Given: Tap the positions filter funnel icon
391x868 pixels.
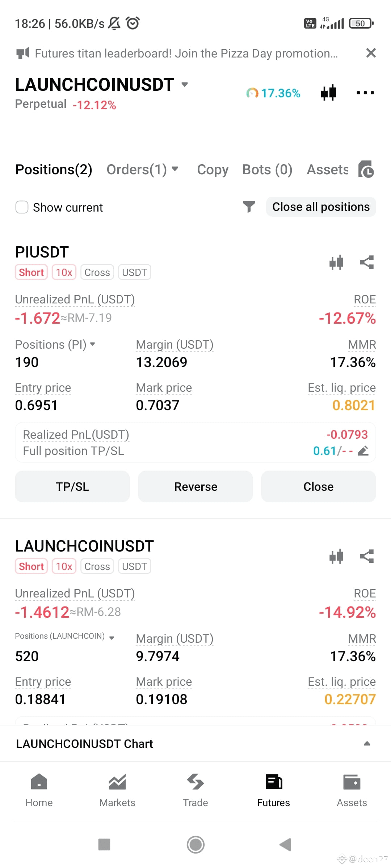Looking at the screenshot, I should pos(249,207).
